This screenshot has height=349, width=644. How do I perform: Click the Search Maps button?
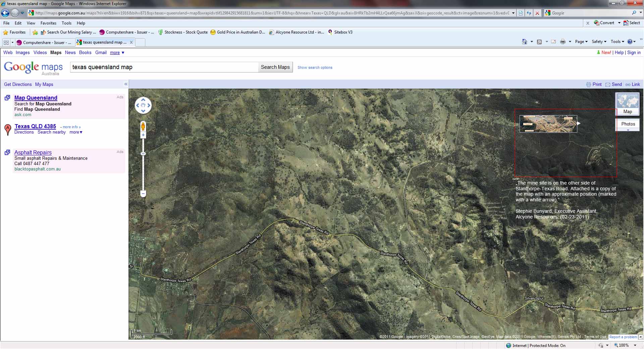tap(275, 67)
